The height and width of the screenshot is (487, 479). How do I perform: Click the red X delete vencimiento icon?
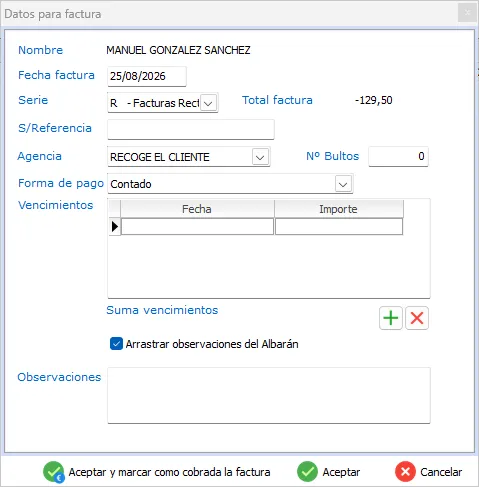click(417, 318)
